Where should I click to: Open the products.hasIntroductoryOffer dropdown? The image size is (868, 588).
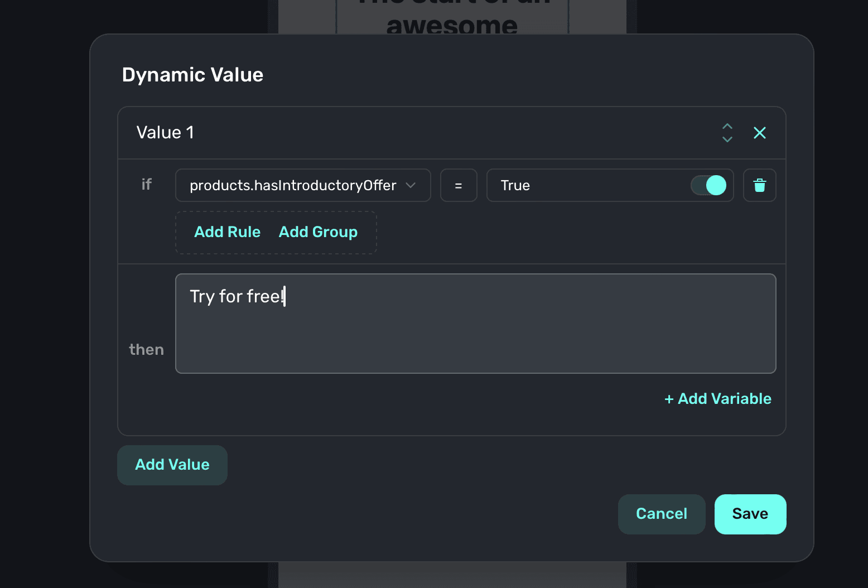(x=293, y=185)
